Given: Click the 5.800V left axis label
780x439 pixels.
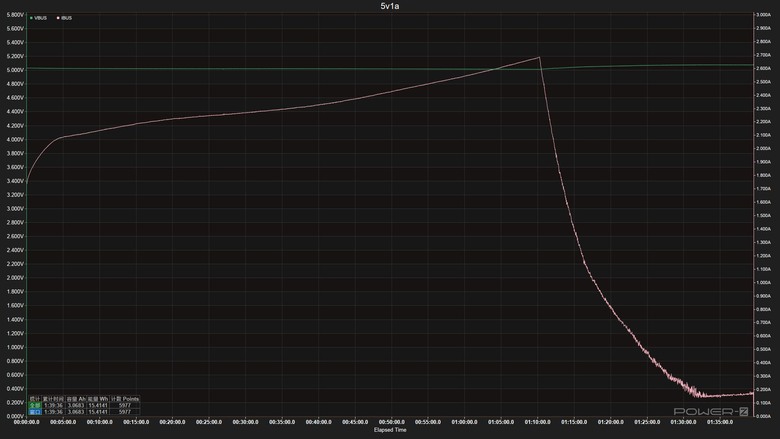Looking at the screenshot, I should tap(15, 15).
